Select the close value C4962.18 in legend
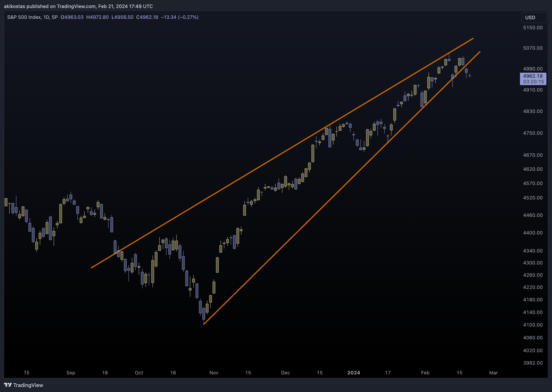 [147, 17]
